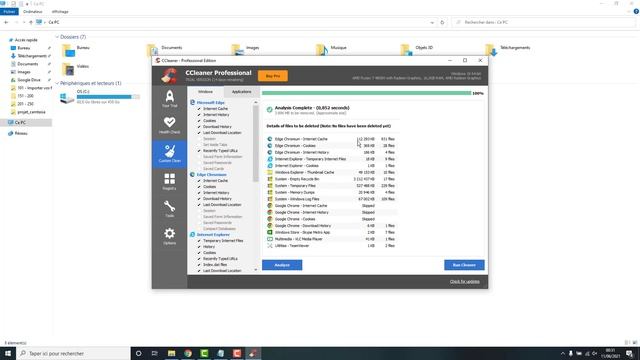This screenshot has height=360, width=640.
Task: Toggle Edge Chromium Last Download Location checkbox
Action: pos(199,204)
